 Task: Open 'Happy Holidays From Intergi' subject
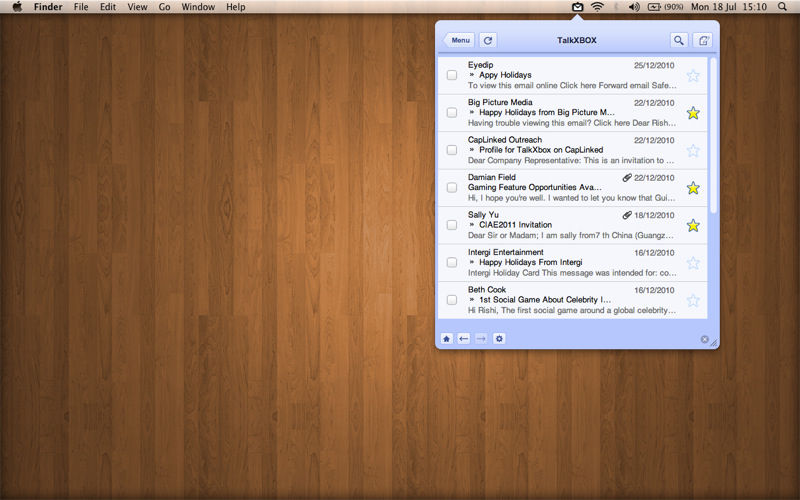point(531,262)
